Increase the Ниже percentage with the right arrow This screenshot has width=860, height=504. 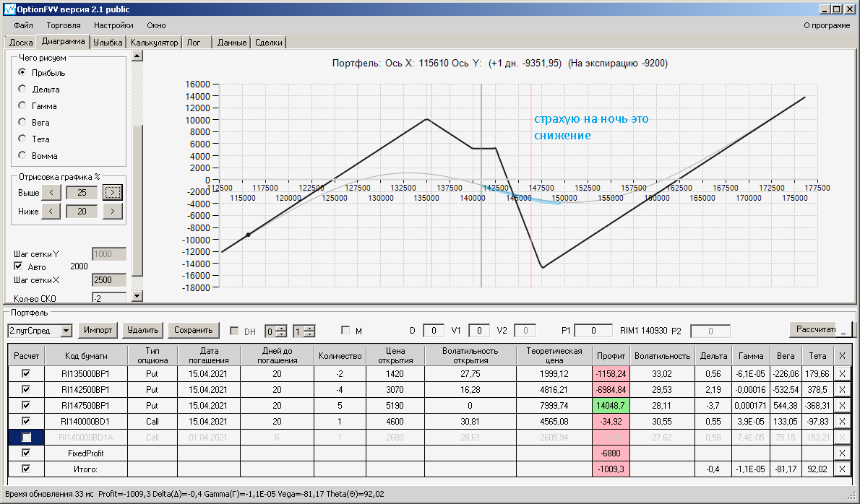point(113,211)
